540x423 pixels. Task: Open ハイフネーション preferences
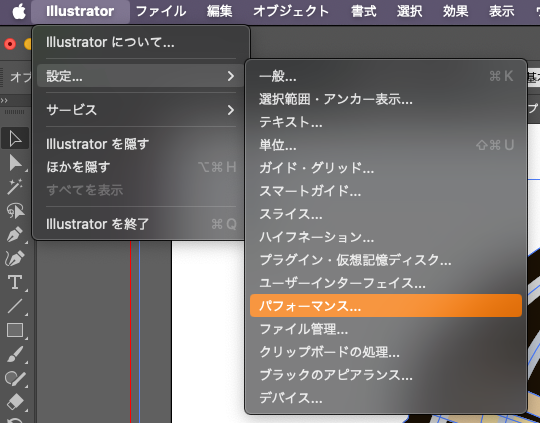pos(386,237)
